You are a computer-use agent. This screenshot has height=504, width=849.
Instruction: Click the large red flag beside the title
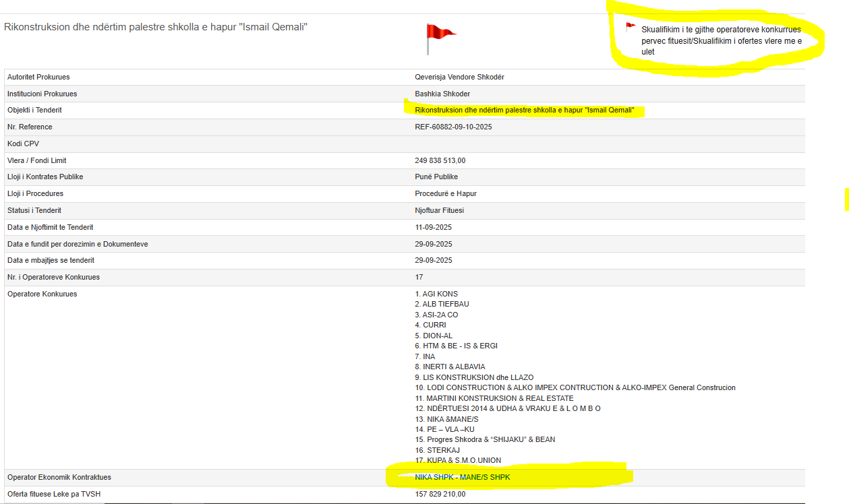[x=440, y=36]
